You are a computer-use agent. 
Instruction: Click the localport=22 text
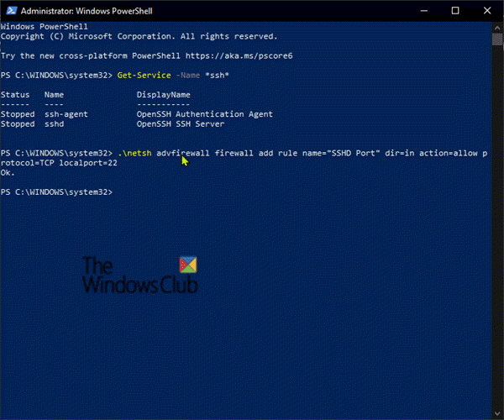pyautogui.click(x=88, y=163)
